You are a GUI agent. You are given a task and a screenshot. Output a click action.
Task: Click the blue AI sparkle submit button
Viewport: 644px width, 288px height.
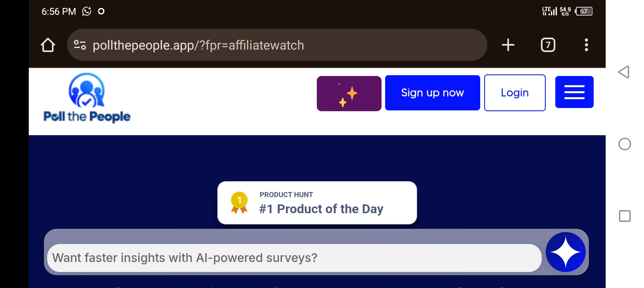[x=566, y=252]
